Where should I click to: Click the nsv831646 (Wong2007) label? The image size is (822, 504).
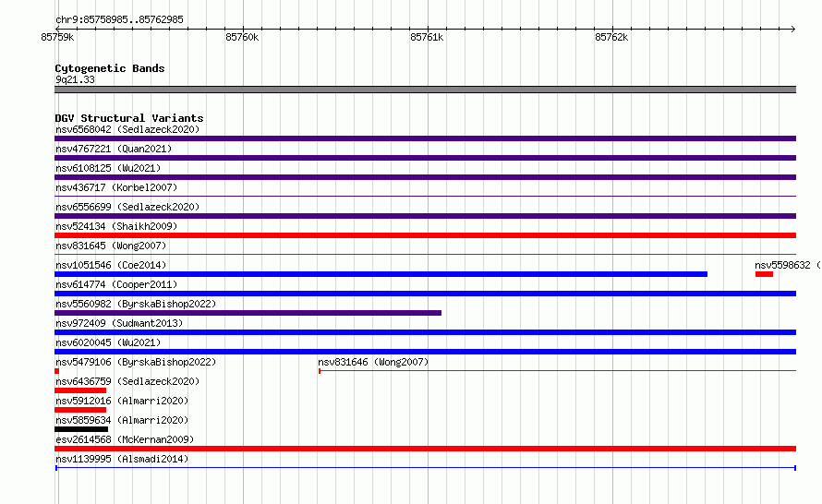pos(373,362)
